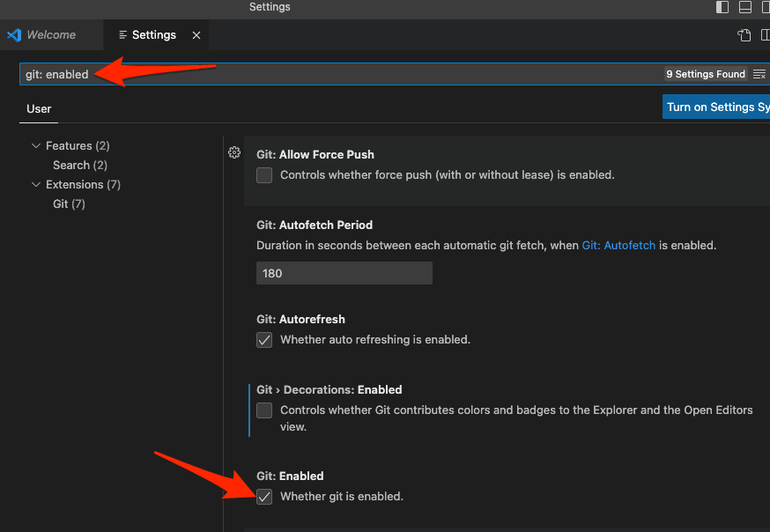Close the Settings tab
The height and width of the screenshot is (532, 770).
click(x=196, y=35)
